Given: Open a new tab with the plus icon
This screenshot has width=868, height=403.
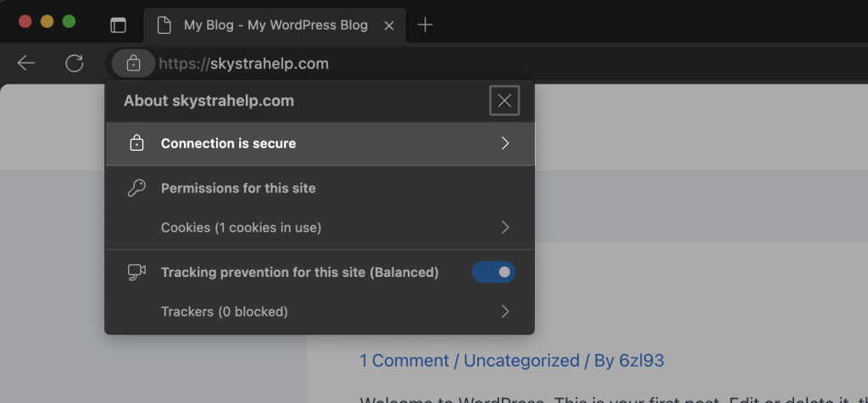Looking at the screenshot, I should [x=426, y=25].
